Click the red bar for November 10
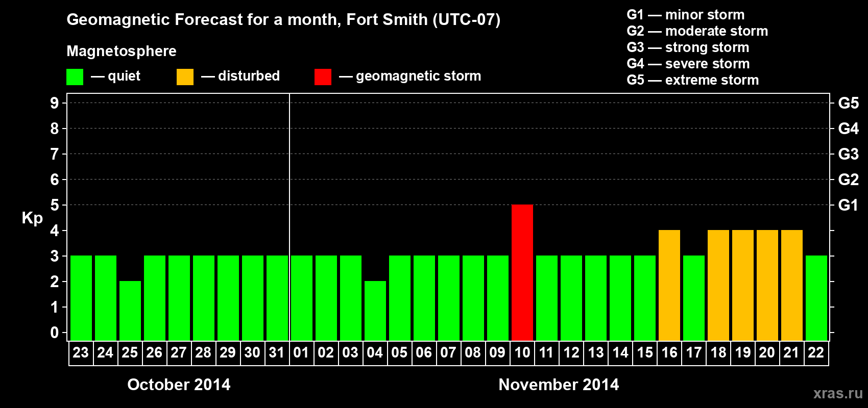The image size is (868, 408). [x=522, y=272]
